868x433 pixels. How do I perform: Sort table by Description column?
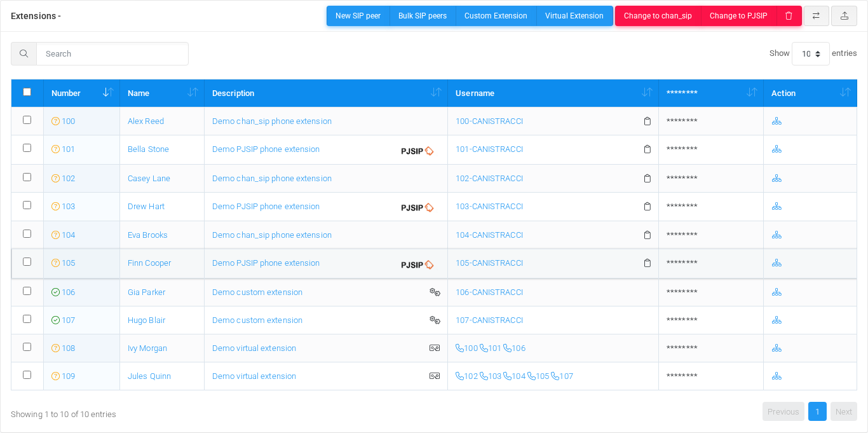326,93
